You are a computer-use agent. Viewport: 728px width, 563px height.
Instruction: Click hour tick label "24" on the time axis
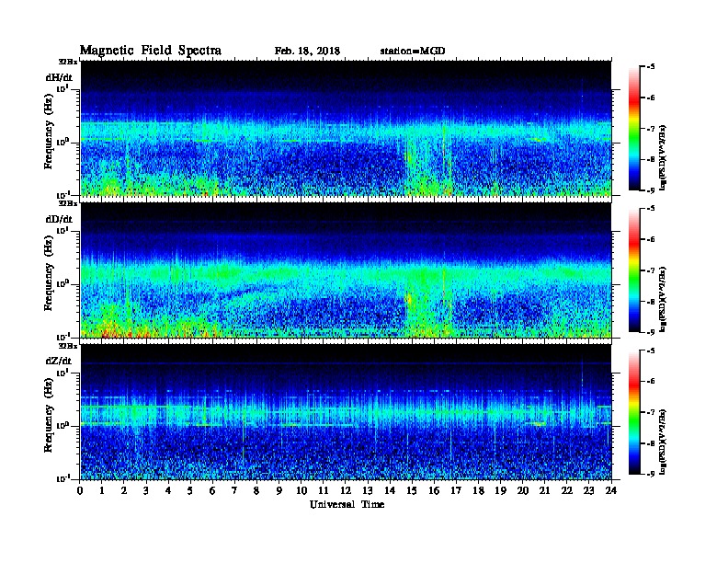point(611,490)
